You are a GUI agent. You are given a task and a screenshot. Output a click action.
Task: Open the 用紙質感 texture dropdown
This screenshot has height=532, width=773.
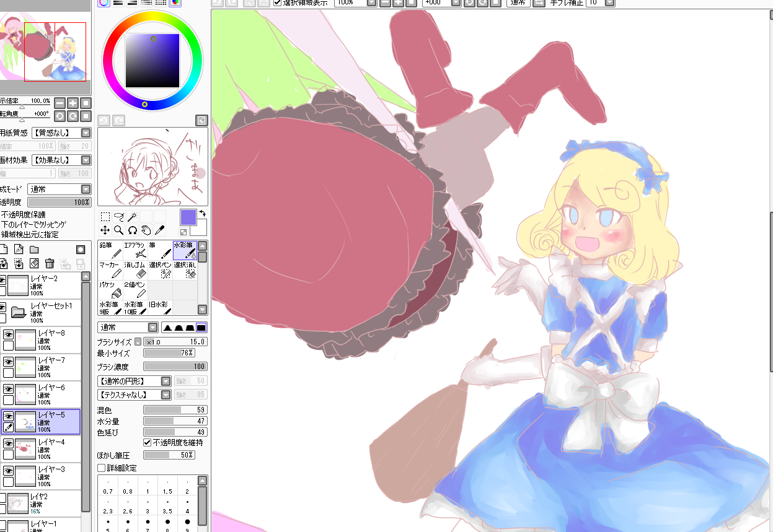point(60,133)
